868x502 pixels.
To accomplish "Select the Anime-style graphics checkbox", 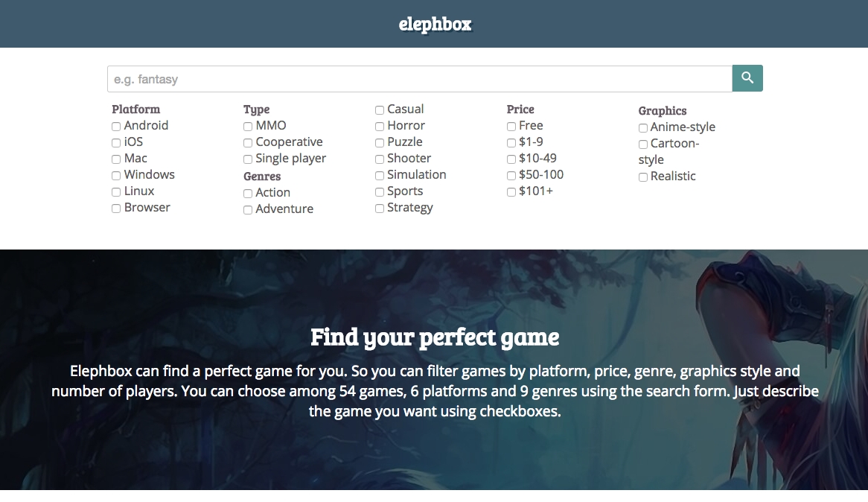I will pyautogui.click(x=643, y=128).
